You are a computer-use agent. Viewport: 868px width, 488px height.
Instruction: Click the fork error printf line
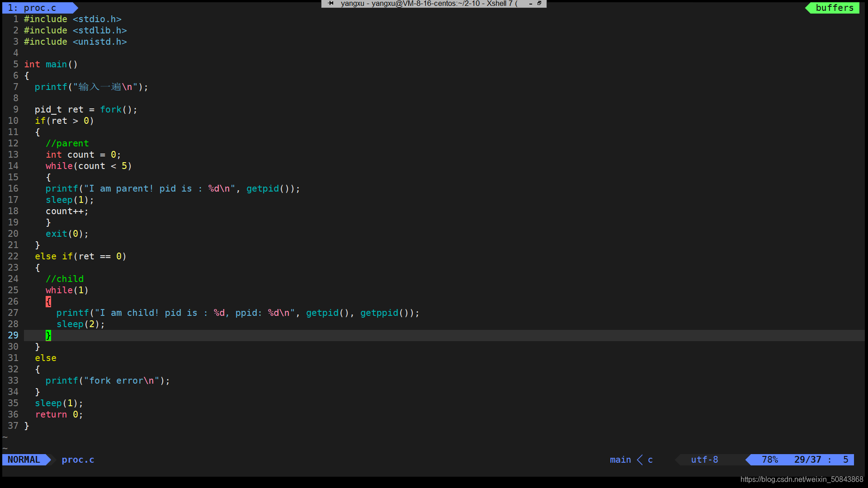click(108, 380)
